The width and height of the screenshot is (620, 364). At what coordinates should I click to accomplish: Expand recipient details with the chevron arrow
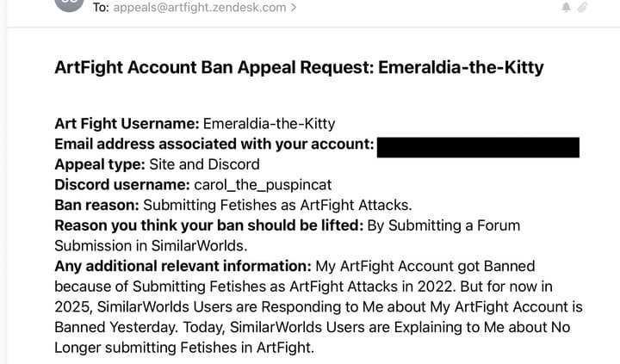294,7
